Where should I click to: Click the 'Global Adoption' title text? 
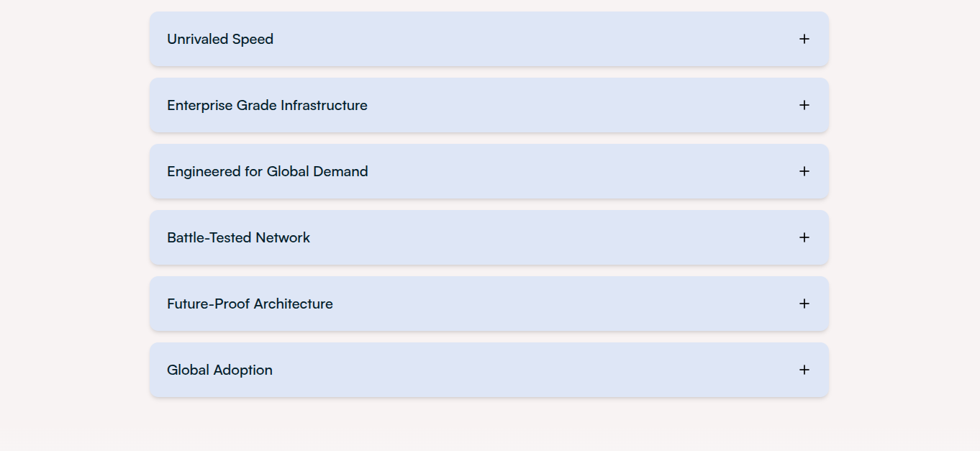tap(219, 370)
